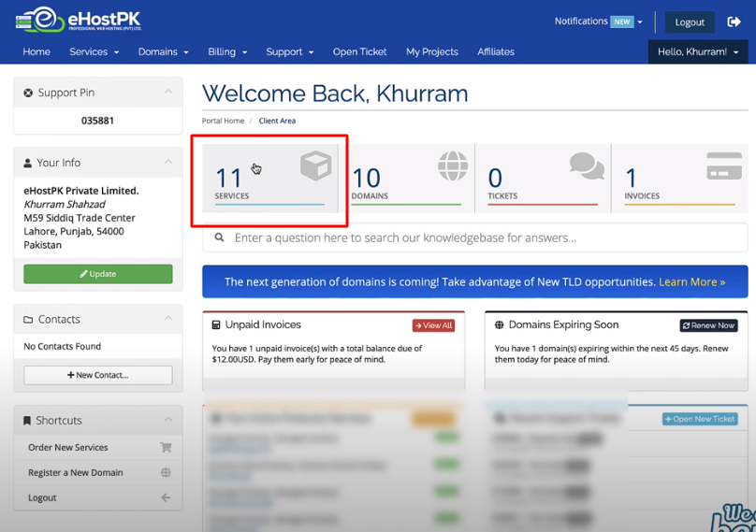Click the Open New Ticket button
The height and width of the screenshot is (532, 756).
[700, 419]
